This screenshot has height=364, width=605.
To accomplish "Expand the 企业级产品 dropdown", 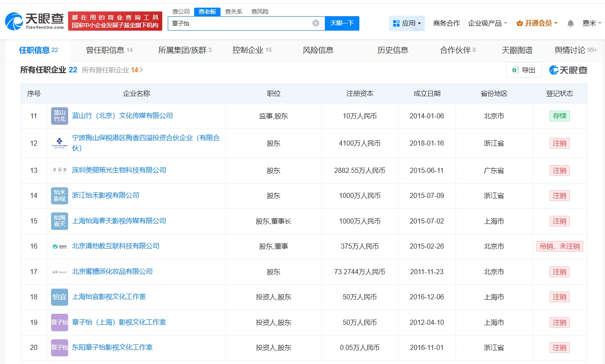I will (487, 23).
